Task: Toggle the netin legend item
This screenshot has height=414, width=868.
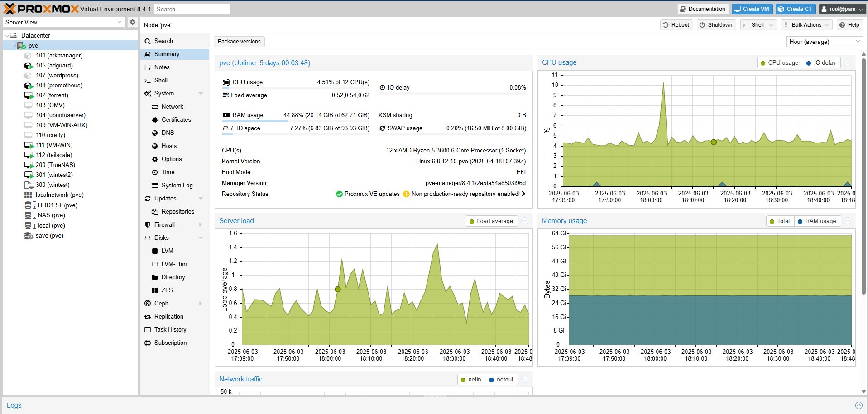Action: [471, 380]
